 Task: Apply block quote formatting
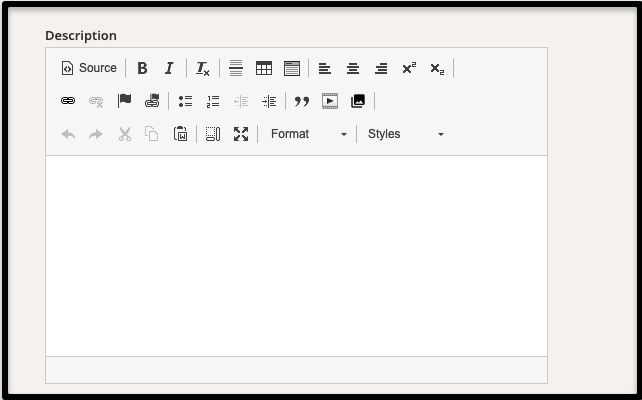coord(302,101)
